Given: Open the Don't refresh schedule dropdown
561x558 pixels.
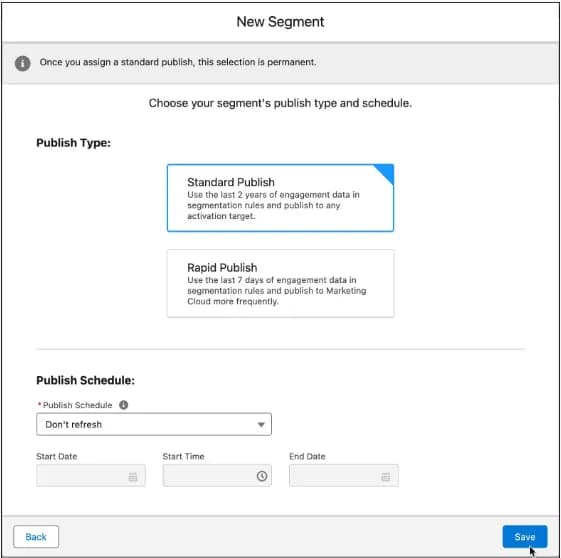Looking at the screenshot, I should [154, 424].
